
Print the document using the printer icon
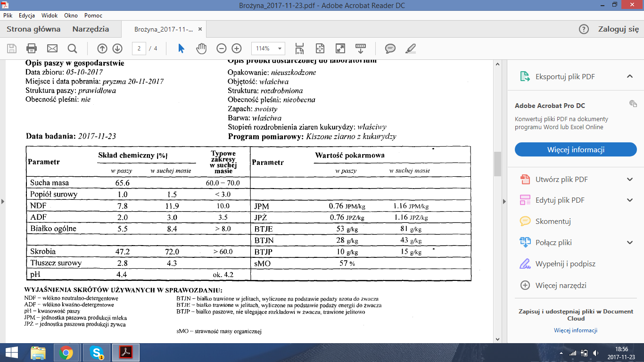32,49
